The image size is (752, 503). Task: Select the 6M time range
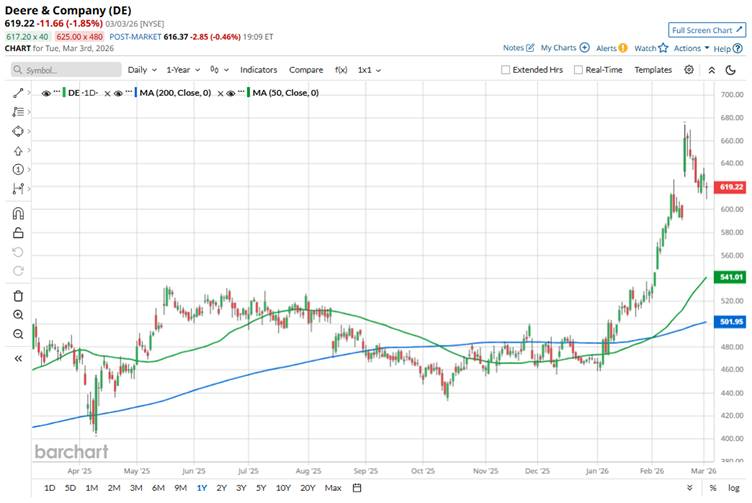tap(158, 488)
